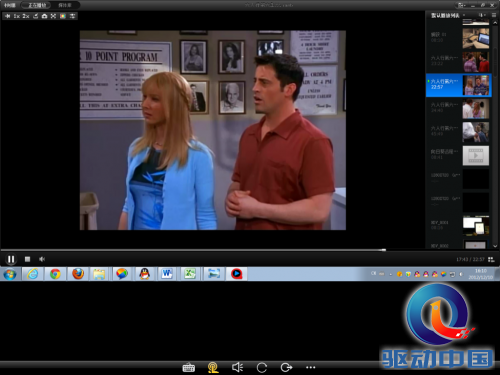
Task: Take a snapshot with the camera icon
Action: (x=44, y=16)
